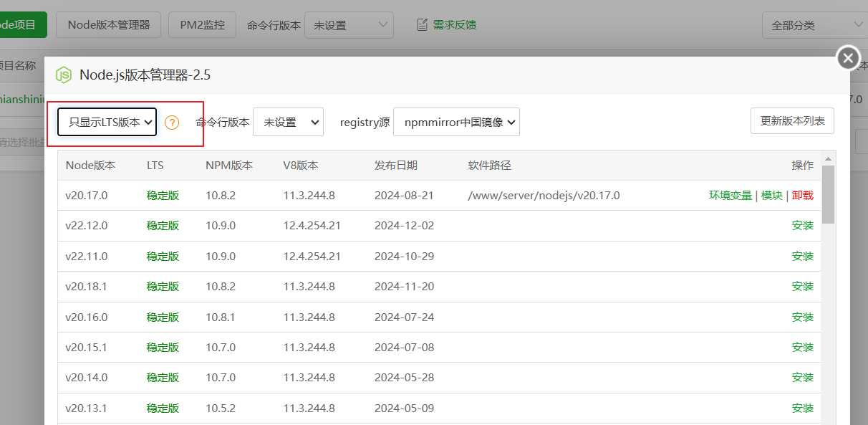Click 安装 for v22.11.0
Viewport: 868px width, 425px height.
point(803,256)
